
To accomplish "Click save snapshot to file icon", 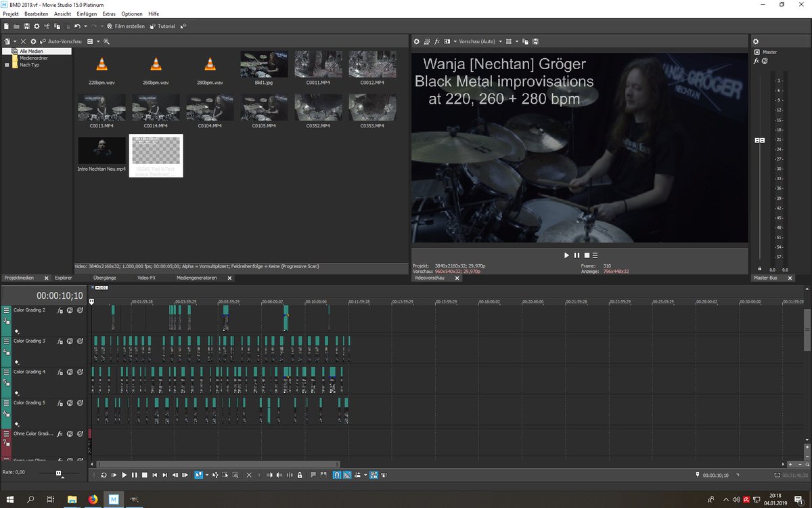I will [x=535, y=41].
